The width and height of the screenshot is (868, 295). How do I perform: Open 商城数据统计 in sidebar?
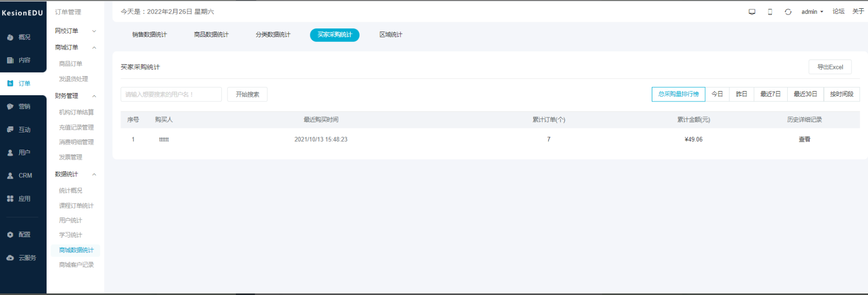77,250
